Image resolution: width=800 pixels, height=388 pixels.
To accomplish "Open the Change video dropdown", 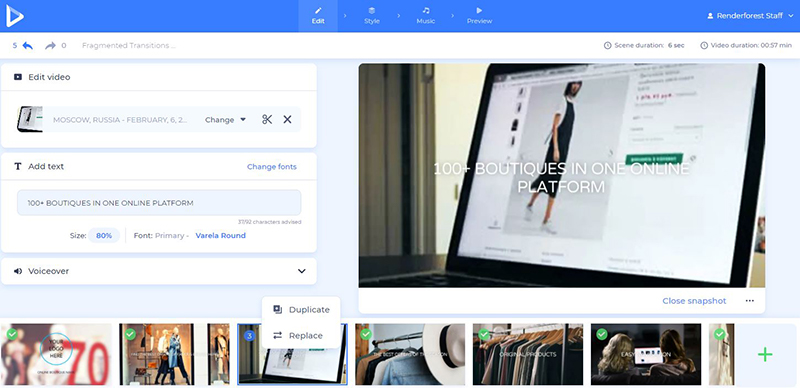I will pos(226,119).
